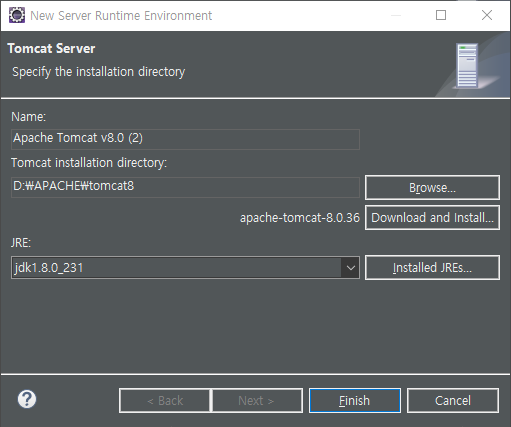Image resolution: width=511 pixels, height=427 pixels.
Task: Confirm the runtime with Finish
Action: (355, 400)
